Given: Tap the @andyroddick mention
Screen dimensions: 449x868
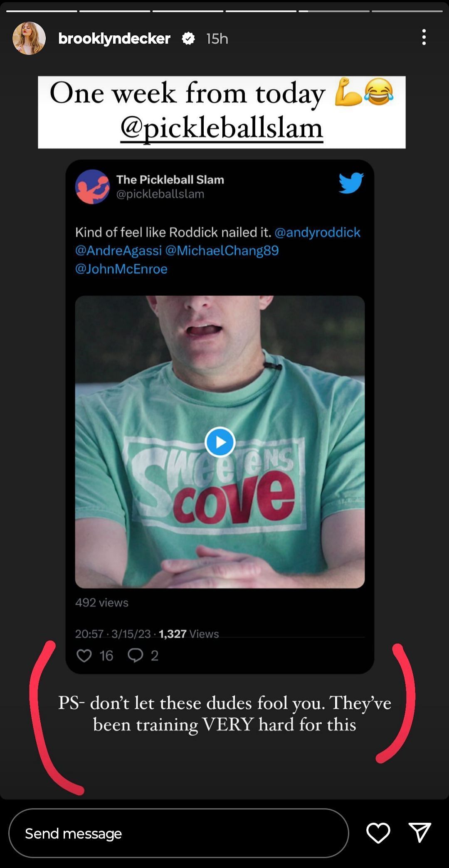Looking at the screenshot, I should [317, 232].
